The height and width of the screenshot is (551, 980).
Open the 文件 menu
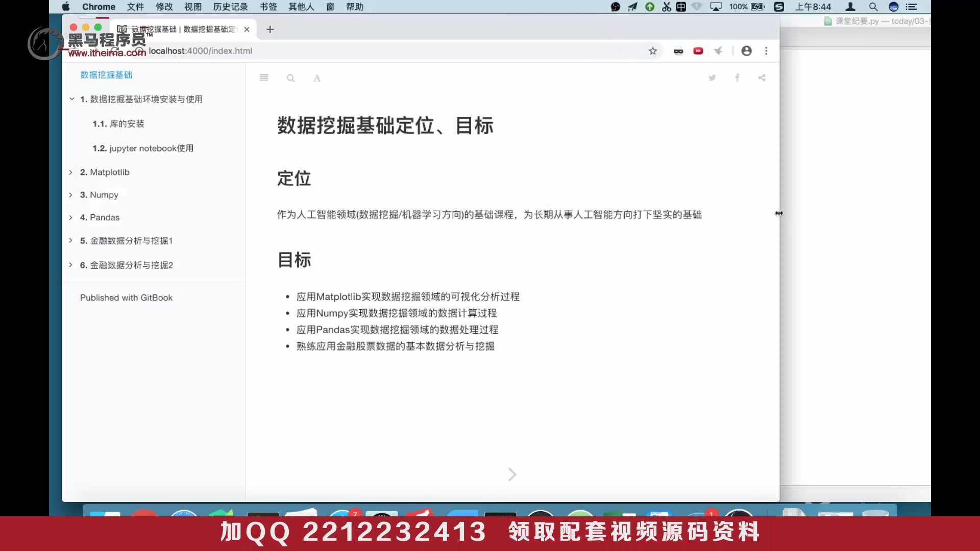(x=135, y=7)
